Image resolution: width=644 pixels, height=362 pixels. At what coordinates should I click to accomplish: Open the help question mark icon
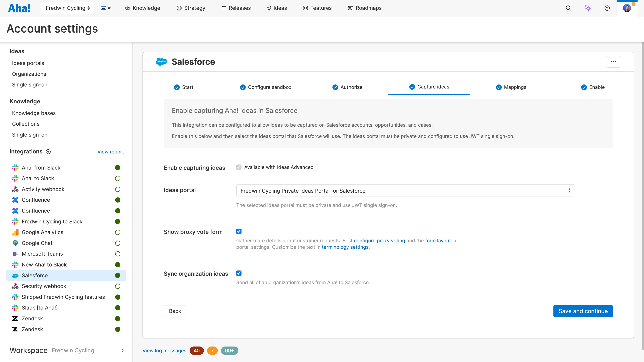click(607, 8)
